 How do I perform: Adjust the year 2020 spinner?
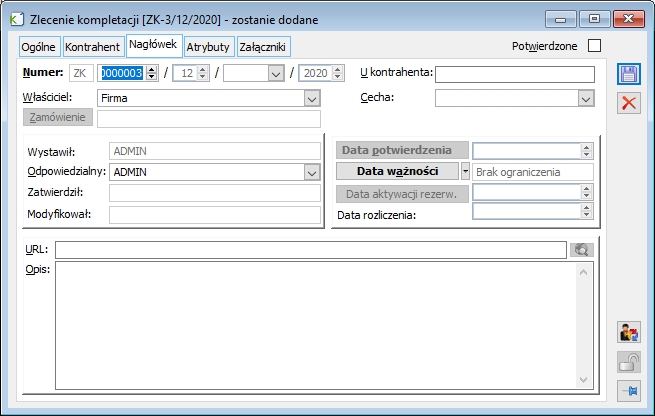click(338, 73)
